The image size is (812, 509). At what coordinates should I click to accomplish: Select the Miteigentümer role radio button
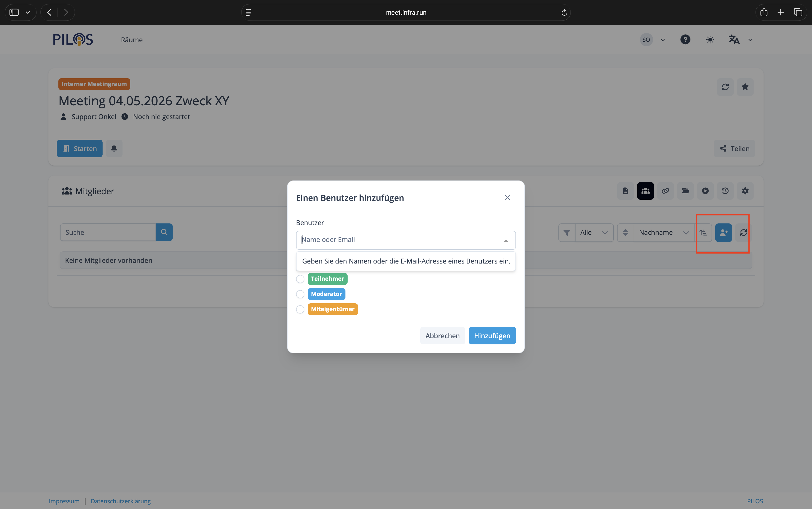point(300,309)
